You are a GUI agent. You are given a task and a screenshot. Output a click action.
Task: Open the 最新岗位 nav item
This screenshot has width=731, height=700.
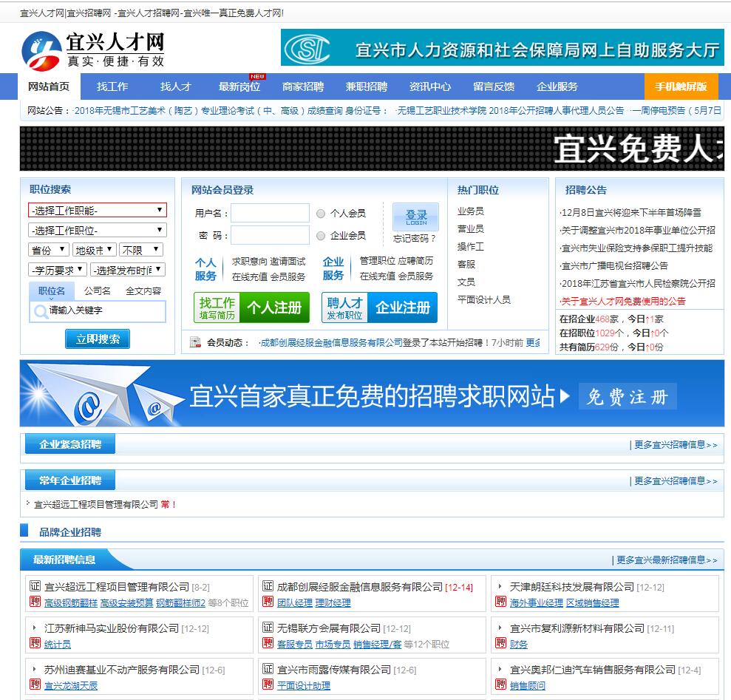[239, 86]
